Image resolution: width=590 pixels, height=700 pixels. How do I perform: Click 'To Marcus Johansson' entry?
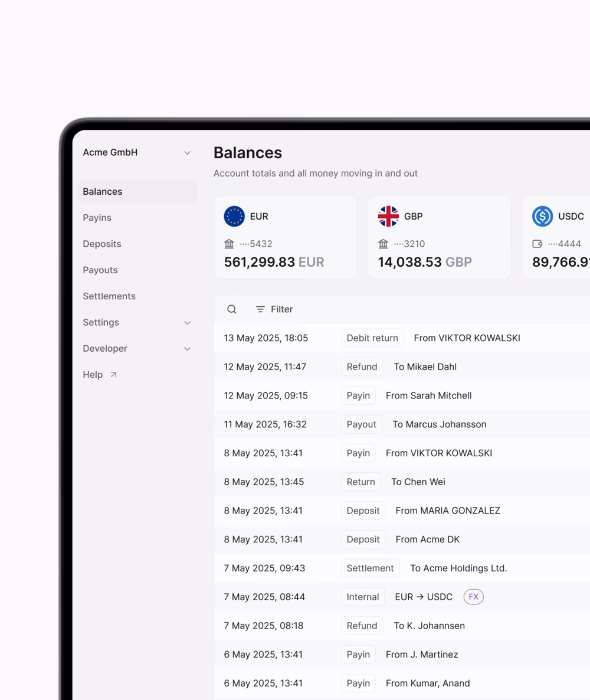coord(439,424)
